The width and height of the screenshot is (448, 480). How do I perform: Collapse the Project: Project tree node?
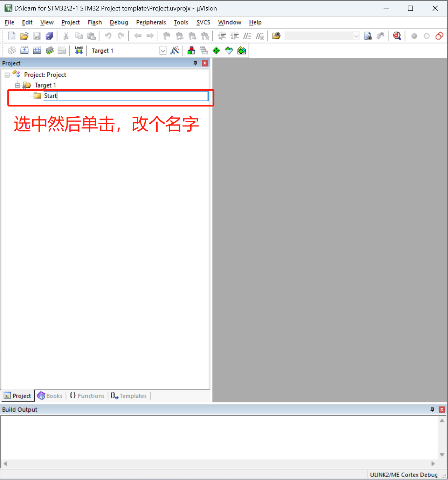click(x=7, y=75)
